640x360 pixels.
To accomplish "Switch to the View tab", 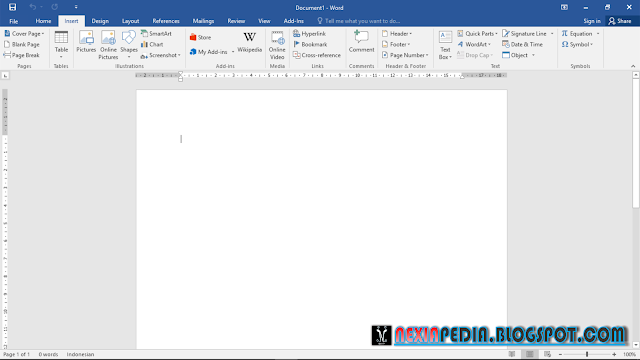I will coord(264,21).
